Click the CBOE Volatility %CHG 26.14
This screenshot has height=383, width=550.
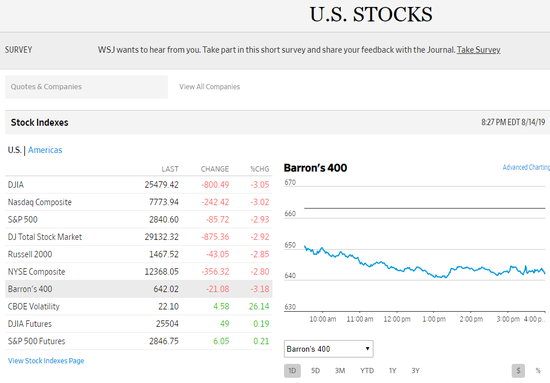pyautogui.click(x=259, y=306)
